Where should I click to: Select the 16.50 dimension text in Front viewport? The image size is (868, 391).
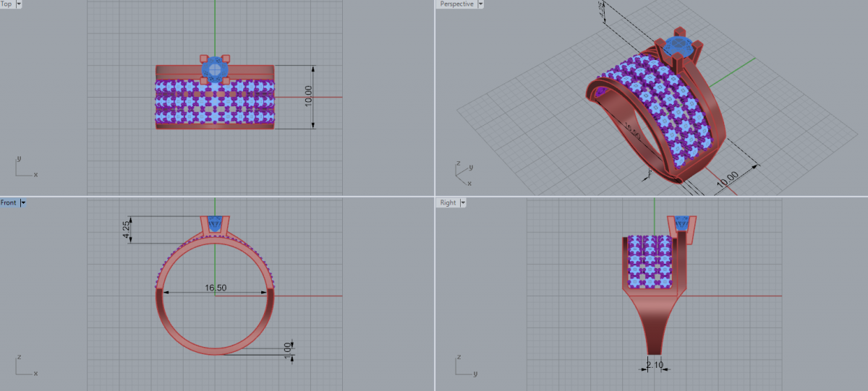tap(216, 288)
